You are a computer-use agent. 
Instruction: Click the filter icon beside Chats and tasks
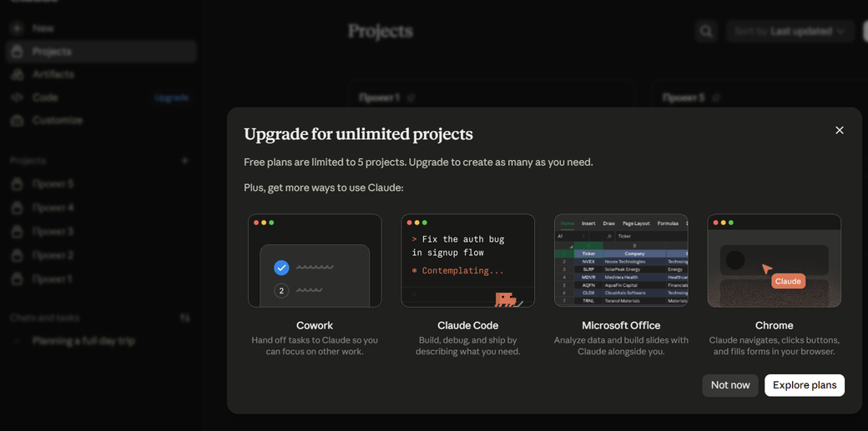(185, 318)
